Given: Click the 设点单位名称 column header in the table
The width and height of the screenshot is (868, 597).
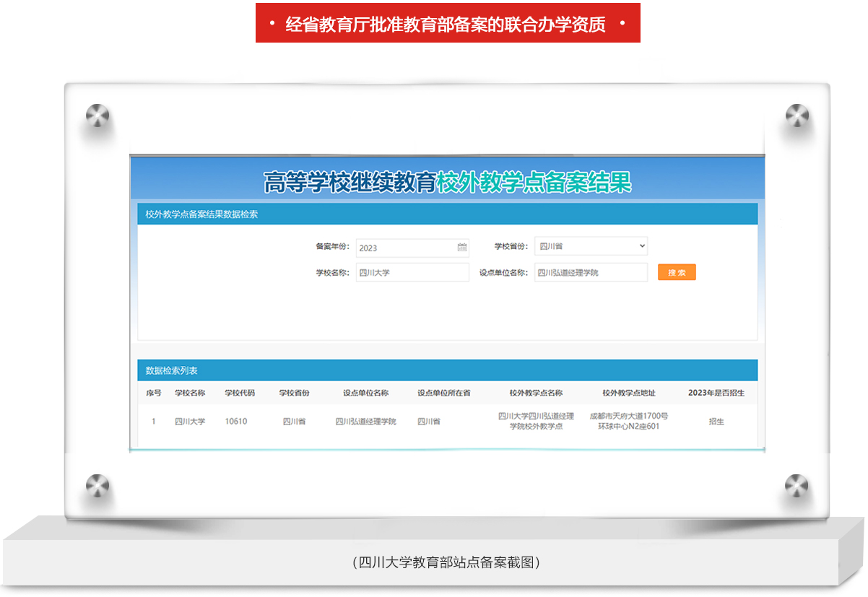Looking at the screenshot, I should [365, 393].
